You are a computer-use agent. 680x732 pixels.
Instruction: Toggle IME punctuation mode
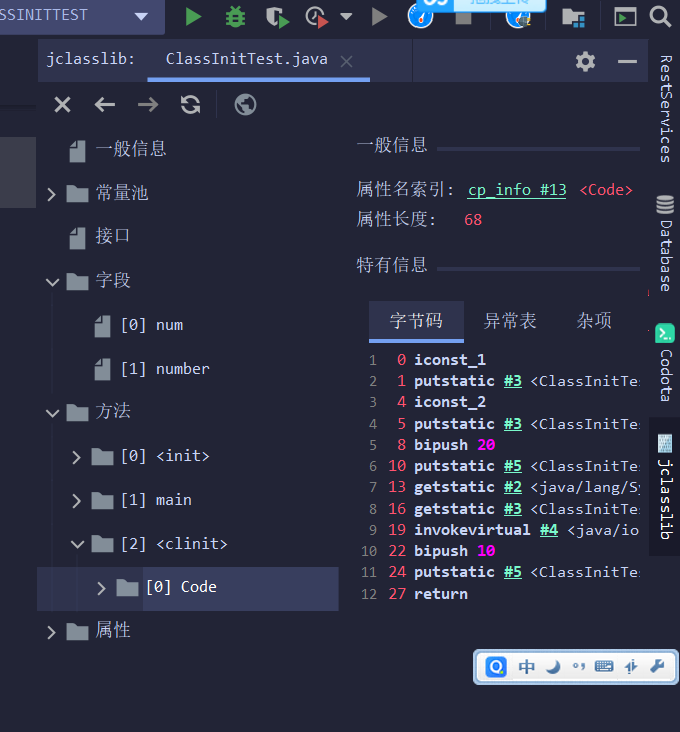click(x=579, y=666)
